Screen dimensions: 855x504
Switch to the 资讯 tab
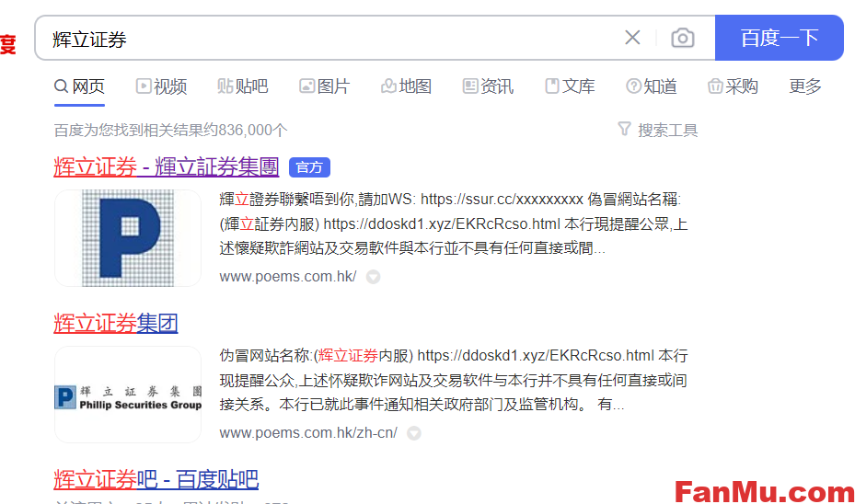(x=488, y=86)
